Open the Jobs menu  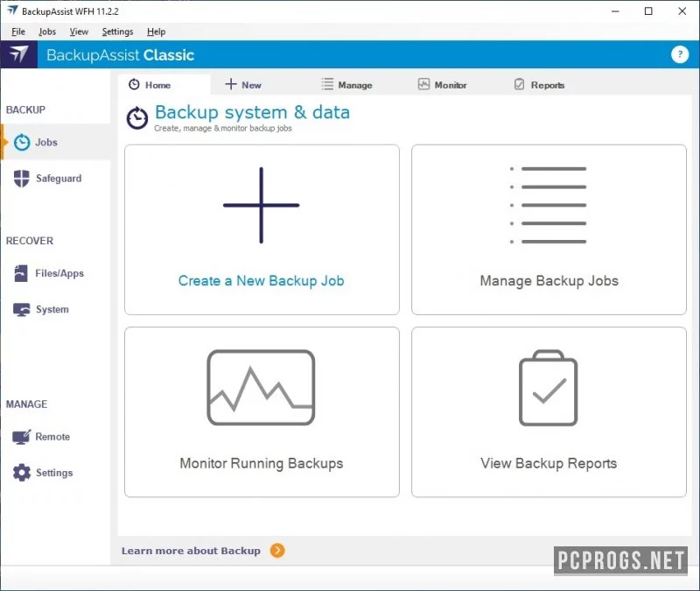click(47, 32)
